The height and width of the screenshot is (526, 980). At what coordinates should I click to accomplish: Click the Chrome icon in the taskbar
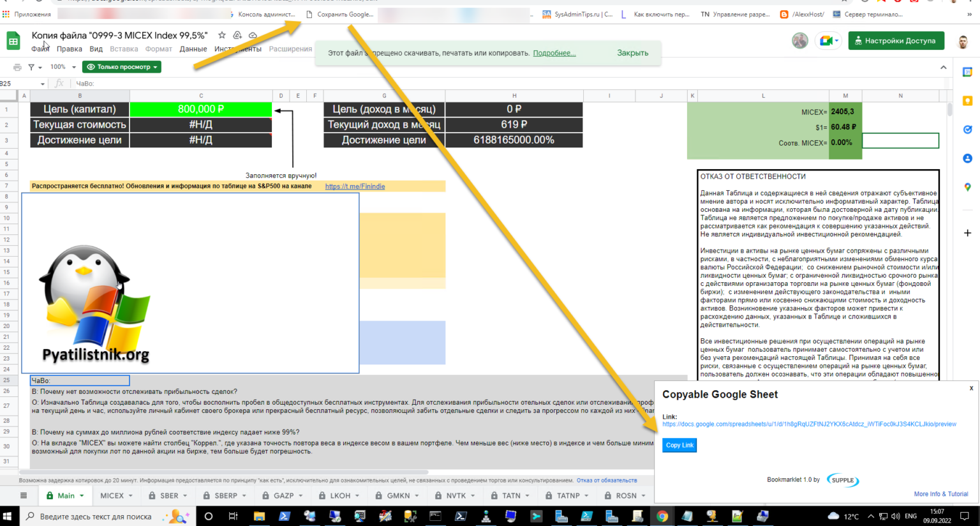click(662, 516)
